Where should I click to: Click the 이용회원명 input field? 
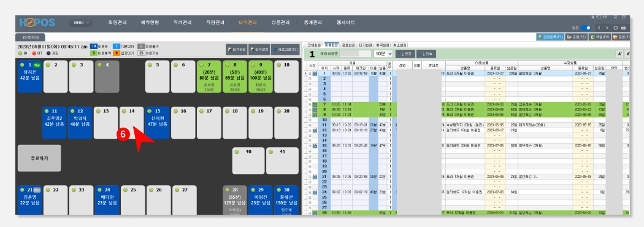click(x=355, y=54)
